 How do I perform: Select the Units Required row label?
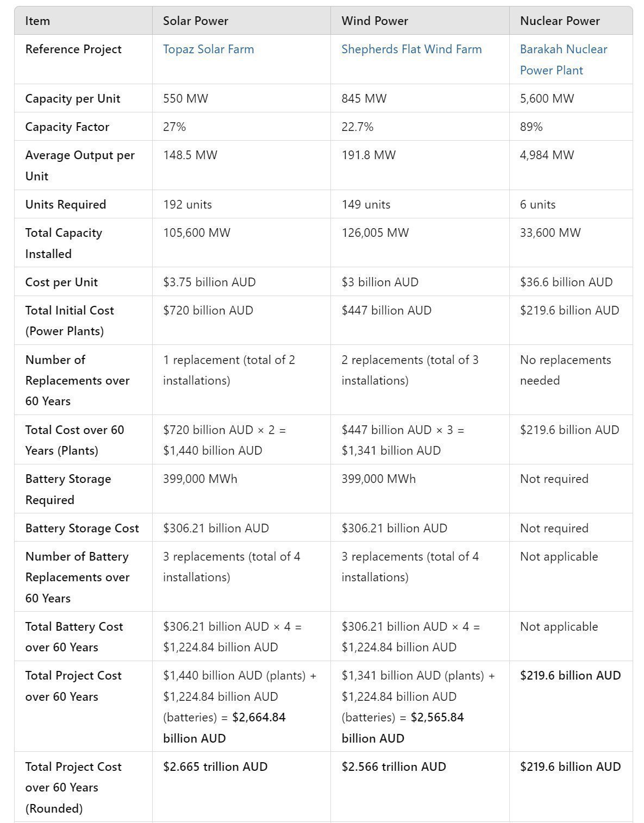coord(66,205)
